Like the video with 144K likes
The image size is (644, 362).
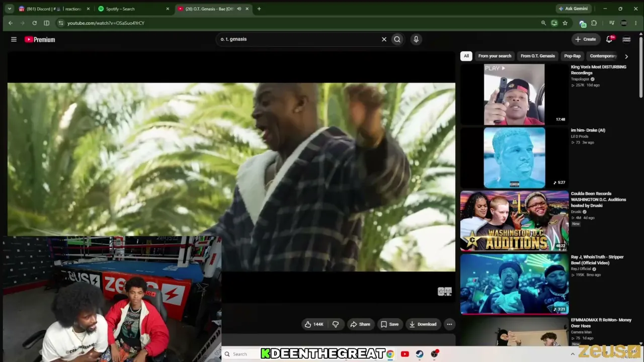(x=313, y=324)
